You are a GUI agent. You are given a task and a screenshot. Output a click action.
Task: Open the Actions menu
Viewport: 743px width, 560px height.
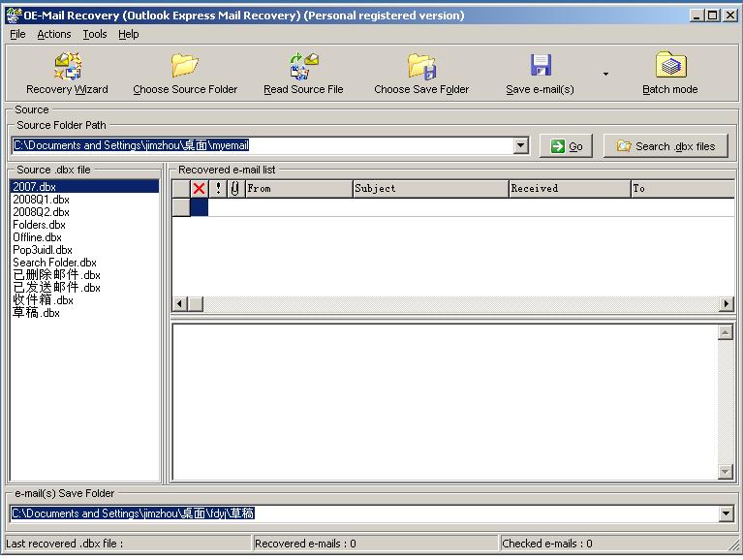click(54, 34)
